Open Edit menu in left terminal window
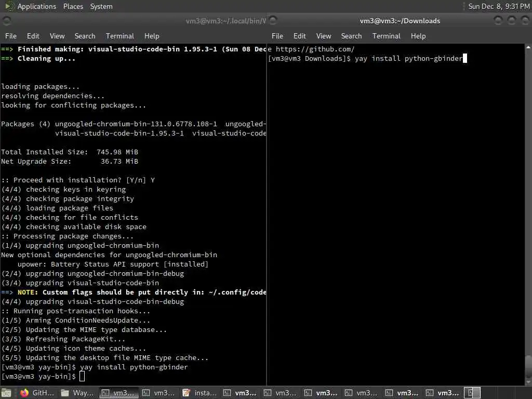 33,36
